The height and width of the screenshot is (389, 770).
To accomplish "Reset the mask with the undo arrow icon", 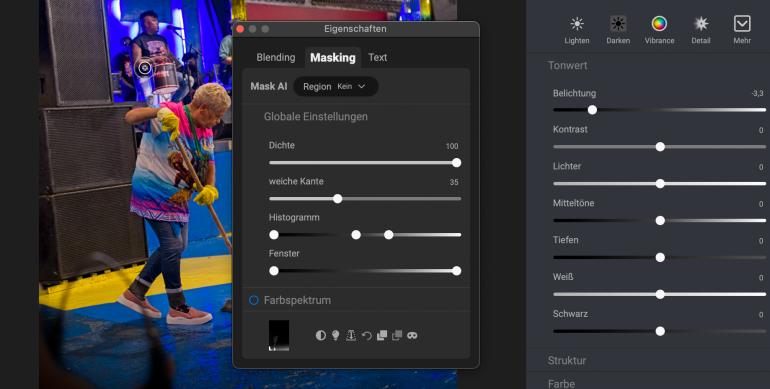I will point(366,335).
